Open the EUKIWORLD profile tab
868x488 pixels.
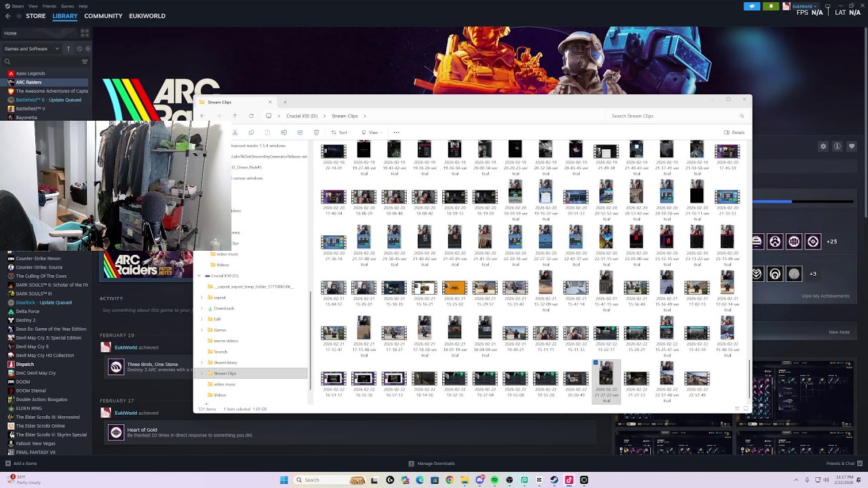(147, 16)
